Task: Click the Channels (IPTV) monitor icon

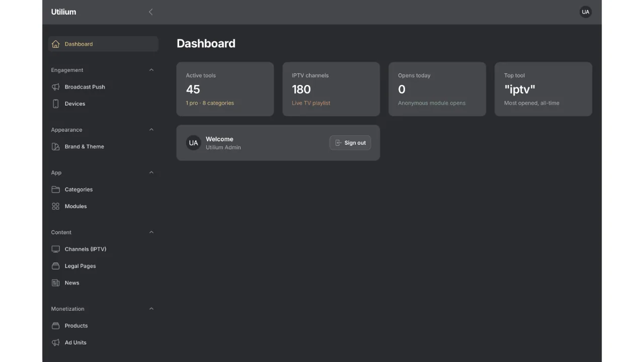Action: click(56, 249)
